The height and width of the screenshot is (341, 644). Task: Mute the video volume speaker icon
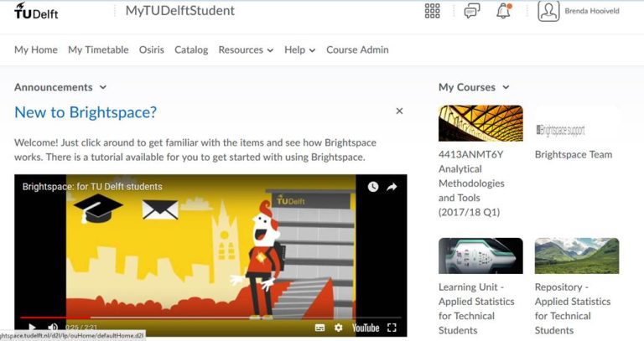coord(53,327)
